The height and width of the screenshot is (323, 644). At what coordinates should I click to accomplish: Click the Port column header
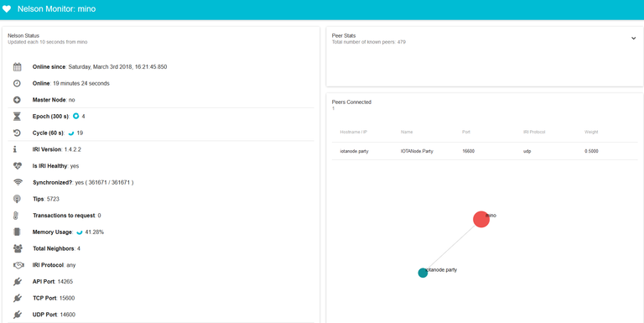[x=466, y=132]
